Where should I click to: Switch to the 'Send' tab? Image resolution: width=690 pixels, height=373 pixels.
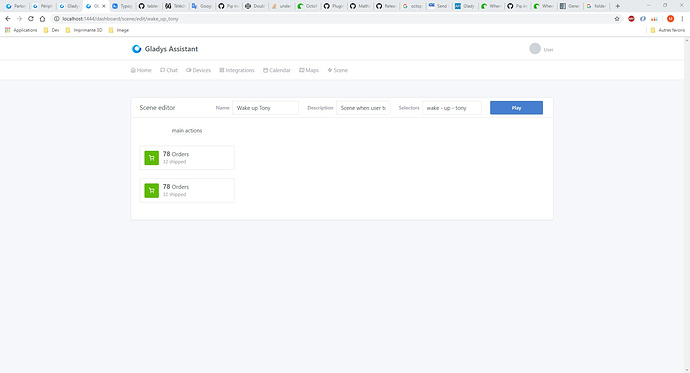[x=438, y=6]
